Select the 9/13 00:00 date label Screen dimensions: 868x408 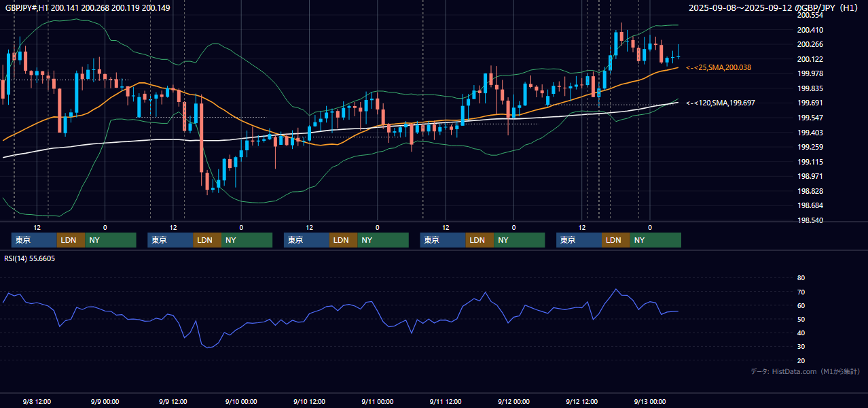tap(650, 401)
